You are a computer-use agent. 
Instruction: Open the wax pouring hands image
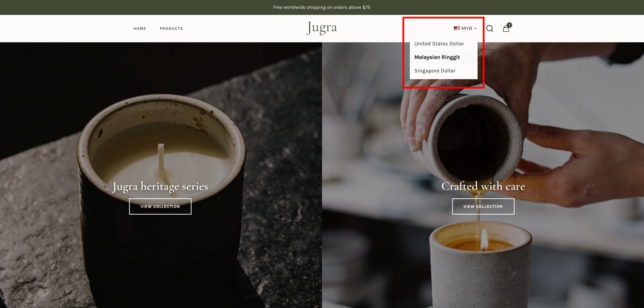483,175
